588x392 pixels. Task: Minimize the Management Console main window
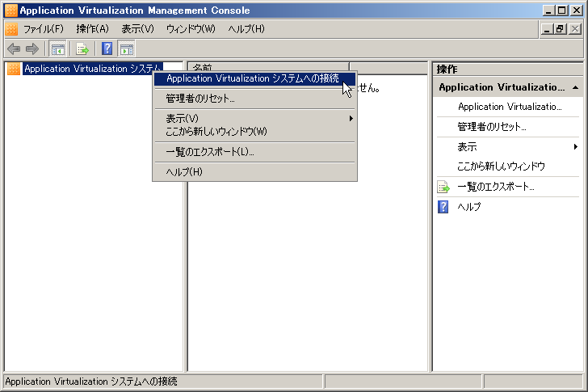pos(549,11)
